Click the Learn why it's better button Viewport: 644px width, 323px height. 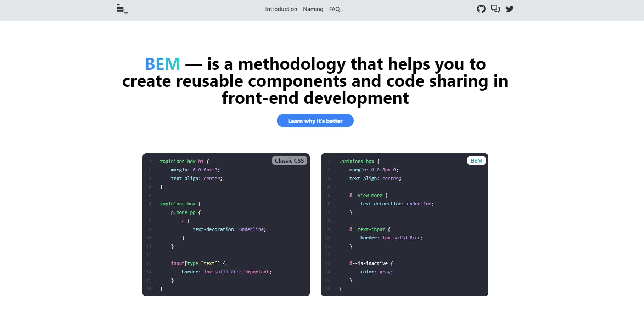tap(315, 121)
